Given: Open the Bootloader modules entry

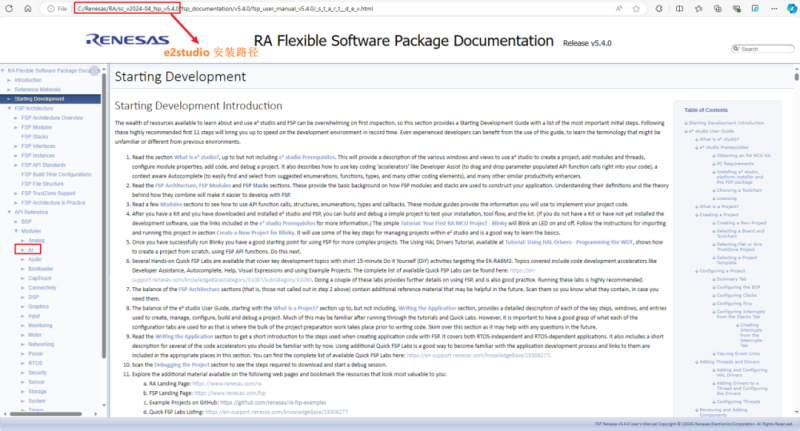Looking at the screenshot, I should click(41, 269).
